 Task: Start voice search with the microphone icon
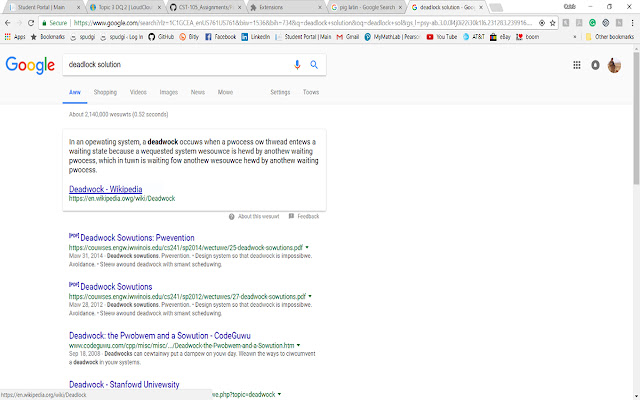click(x=297, y=64)
